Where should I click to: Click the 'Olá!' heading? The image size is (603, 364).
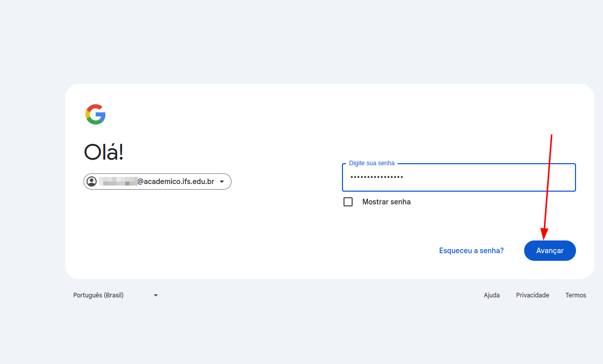pyautogui.click(x=104, y=152)
